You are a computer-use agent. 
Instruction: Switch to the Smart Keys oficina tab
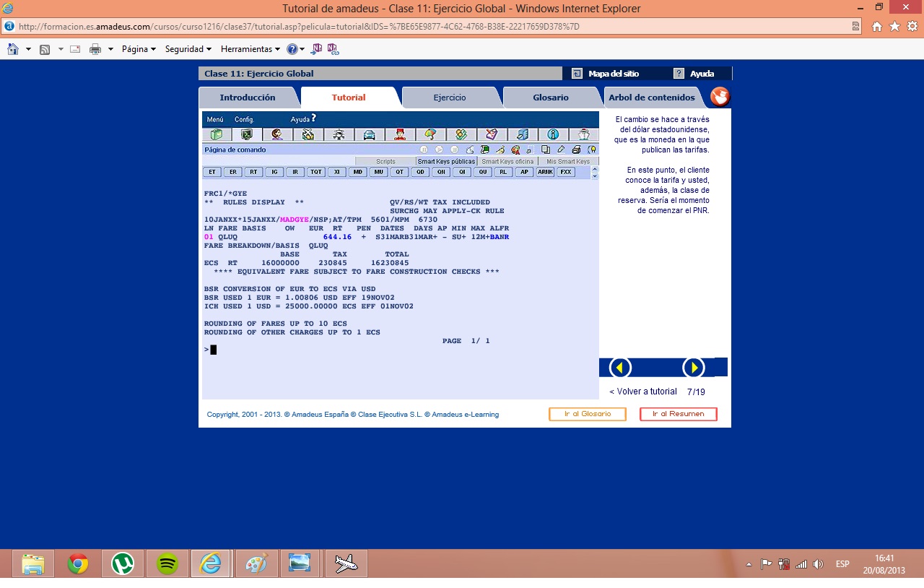[507, 161]
